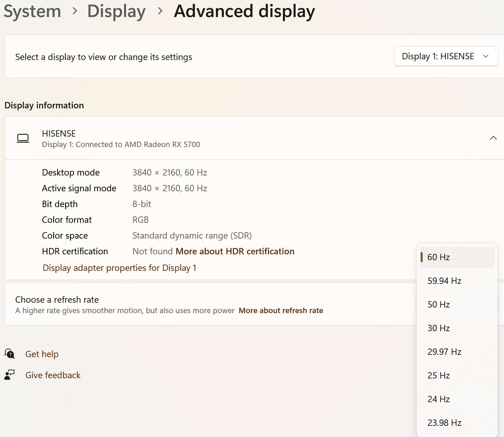Choose the 30 Hz option
Image resolution: width=504 pixels, height=437 pixels.
coord(438,328)
